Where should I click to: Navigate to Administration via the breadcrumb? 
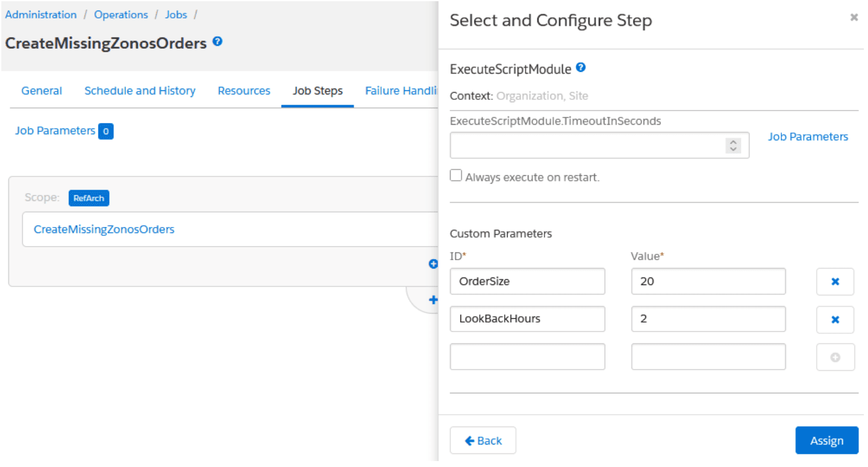pos(40,14)
